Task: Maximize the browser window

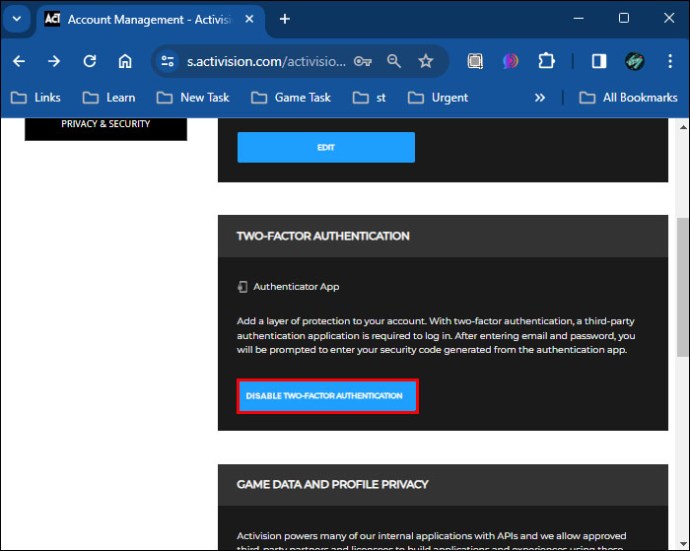Action: (624, 18)
